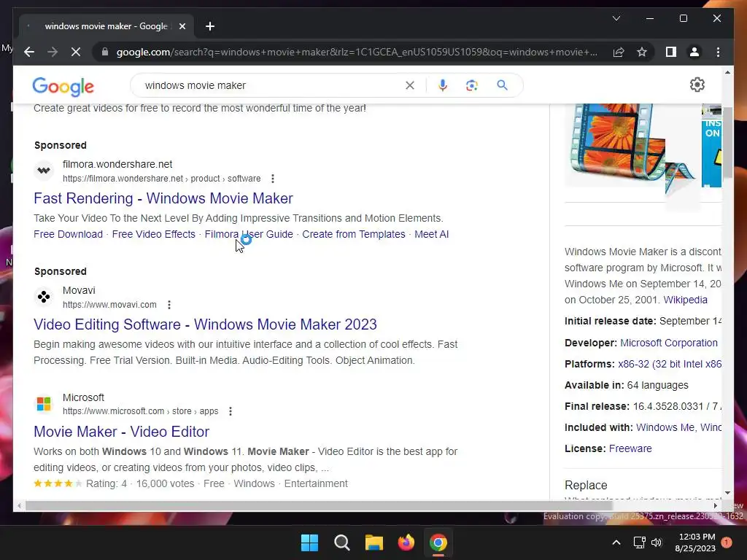Open taskbar Search
Image resolution: width=747 pixels, height=560 pixels.
tap(342, 542)
